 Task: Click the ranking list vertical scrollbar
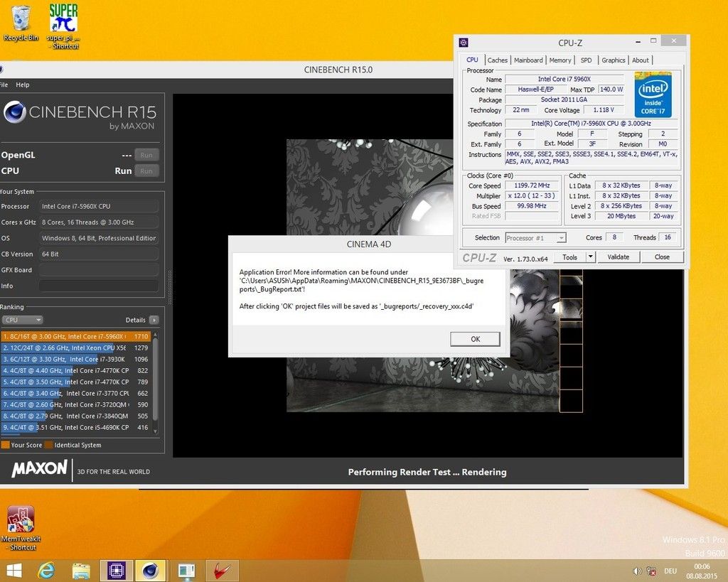[x=156, y=382]
